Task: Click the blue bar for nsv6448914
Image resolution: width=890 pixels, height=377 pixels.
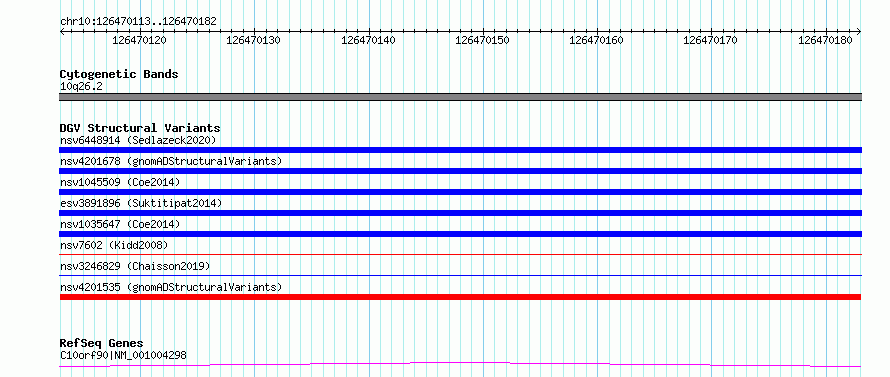Action: coord(460,150)
